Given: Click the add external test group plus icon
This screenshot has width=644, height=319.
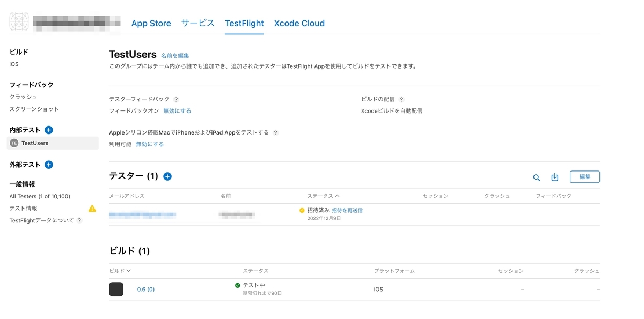Looking at the screenshot, I should click(x=49, y=165).
